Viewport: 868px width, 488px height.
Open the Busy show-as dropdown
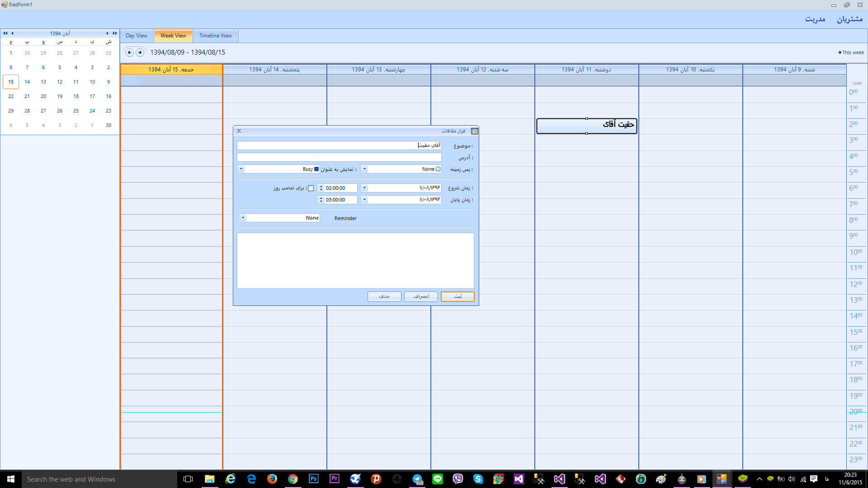click(241, 169)
